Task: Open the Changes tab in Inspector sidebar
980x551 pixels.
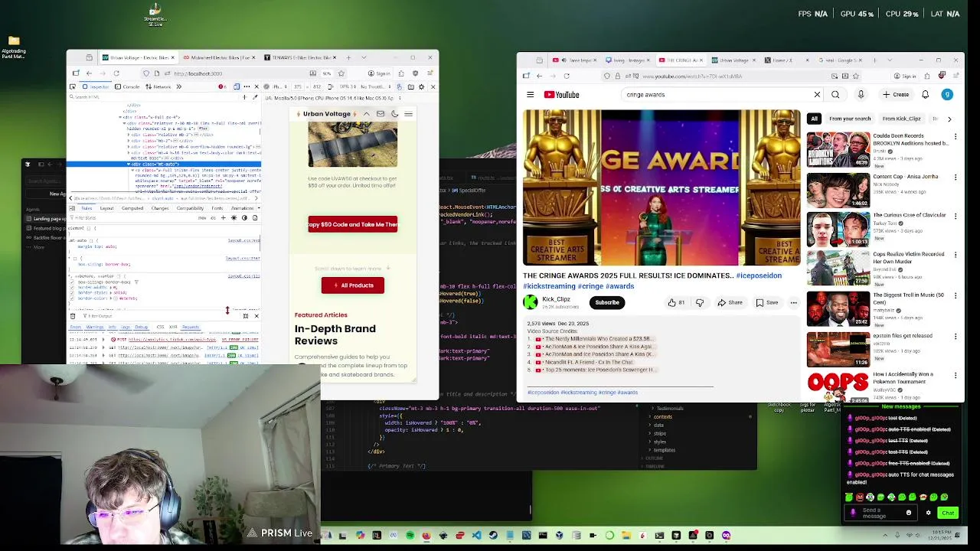Action: tap(160, 208)
